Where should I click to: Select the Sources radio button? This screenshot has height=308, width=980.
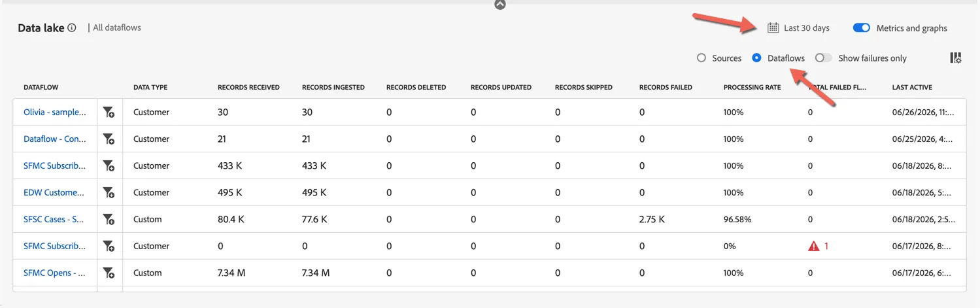tap(701, 58)
